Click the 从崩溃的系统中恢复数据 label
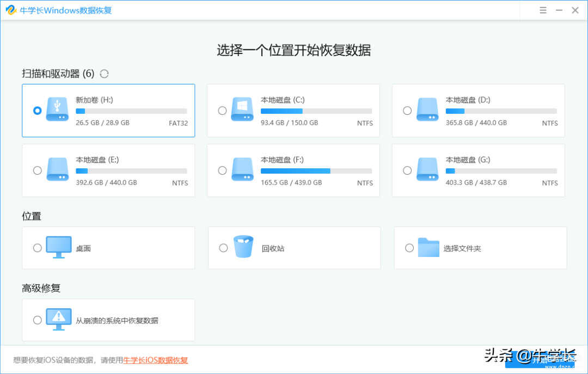This screenshot has width=588, height=374. tap(117, 320)
